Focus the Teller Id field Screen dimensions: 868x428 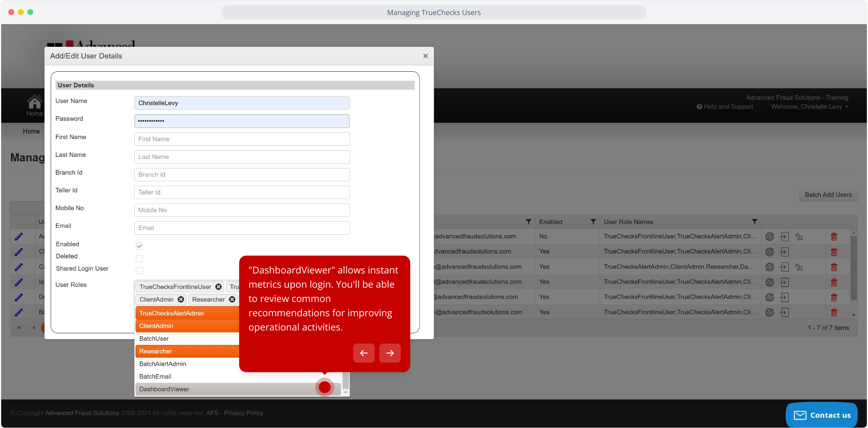tap(242, 193)
